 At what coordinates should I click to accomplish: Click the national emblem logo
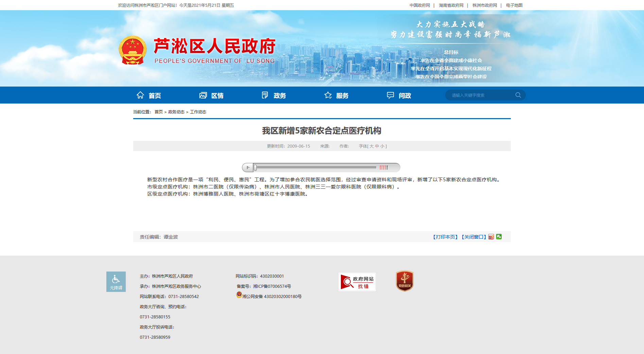click(133, 50)
